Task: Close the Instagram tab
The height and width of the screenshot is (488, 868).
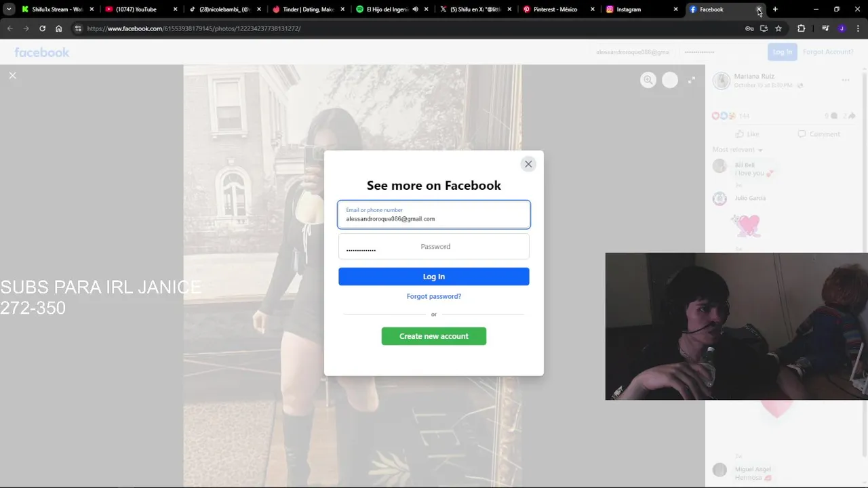Action: coord(675,9)
